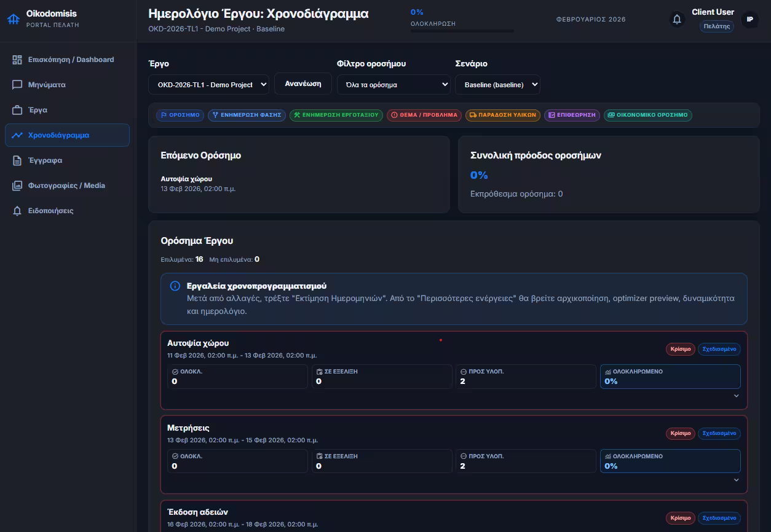Toggle the ΘΕΜΑ / ΠΡΟΒΛΗΜΑ filter chip
This screenshot has height=532, width=771.
[424, 115]
